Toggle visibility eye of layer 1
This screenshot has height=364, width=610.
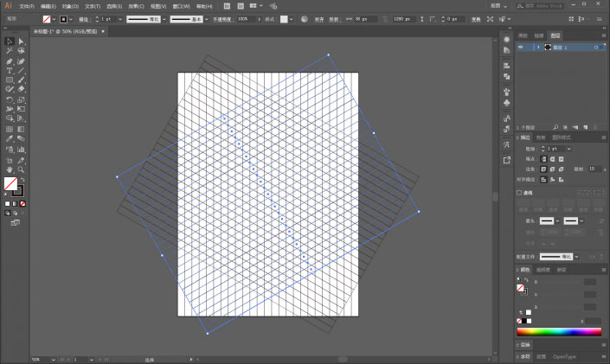coord(521,47)
